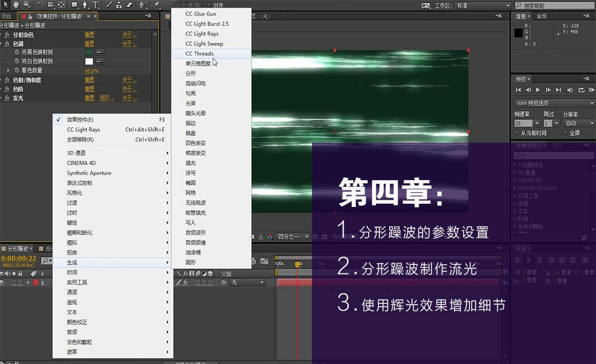This screenshot has height=364, width=596.
Task: Open layer 1 parent 无 dropdown
Action: (x=248, y=282)
